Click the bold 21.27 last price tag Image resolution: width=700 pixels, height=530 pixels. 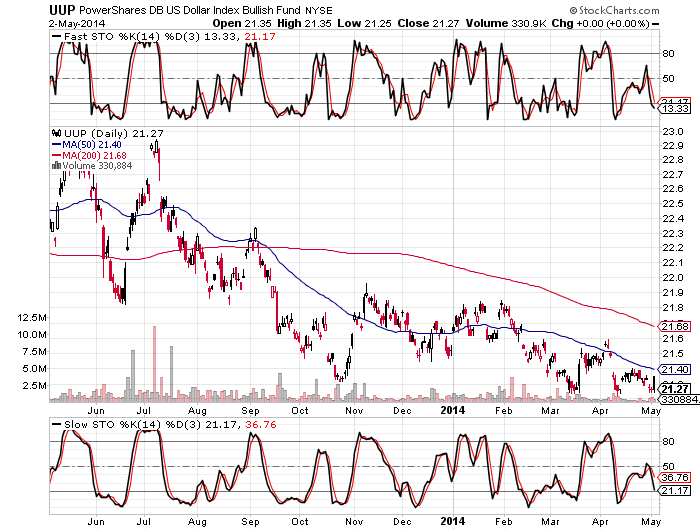point(675,388)
